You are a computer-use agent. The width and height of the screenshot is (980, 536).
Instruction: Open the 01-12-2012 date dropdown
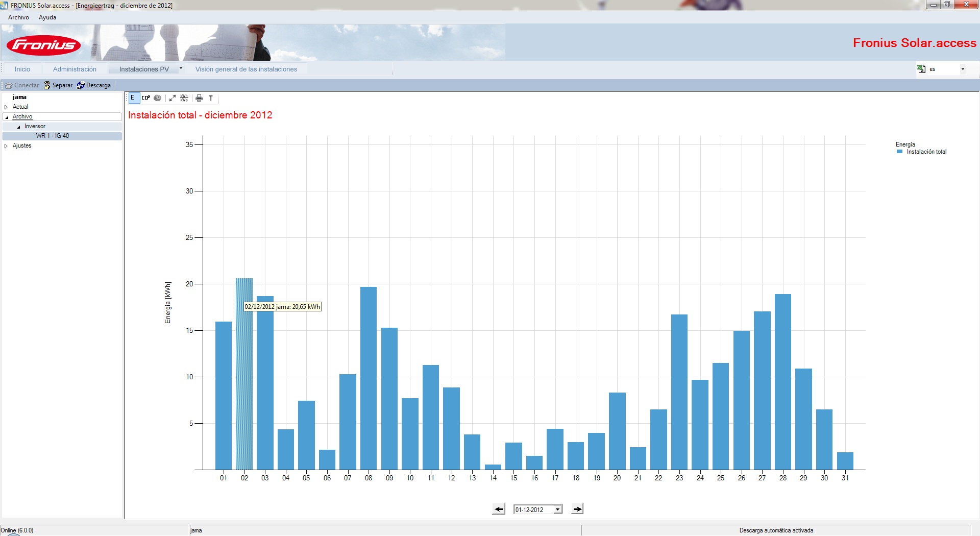click(x=558, y=509)
